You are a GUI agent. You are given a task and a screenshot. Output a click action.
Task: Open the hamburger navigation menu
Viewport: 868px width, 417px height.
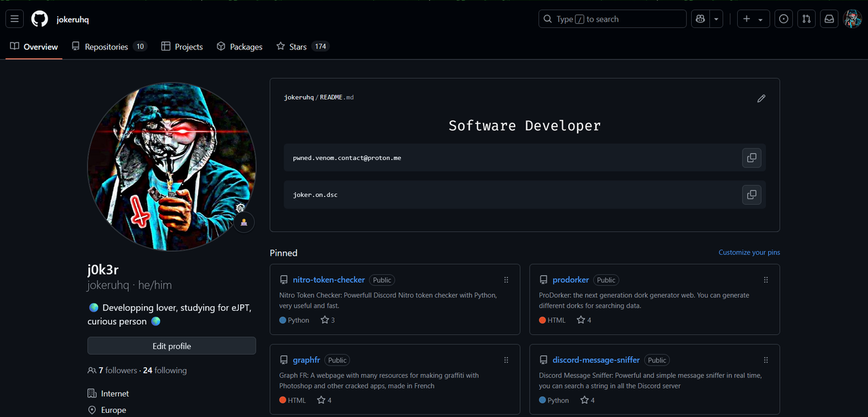coord(15,19)
